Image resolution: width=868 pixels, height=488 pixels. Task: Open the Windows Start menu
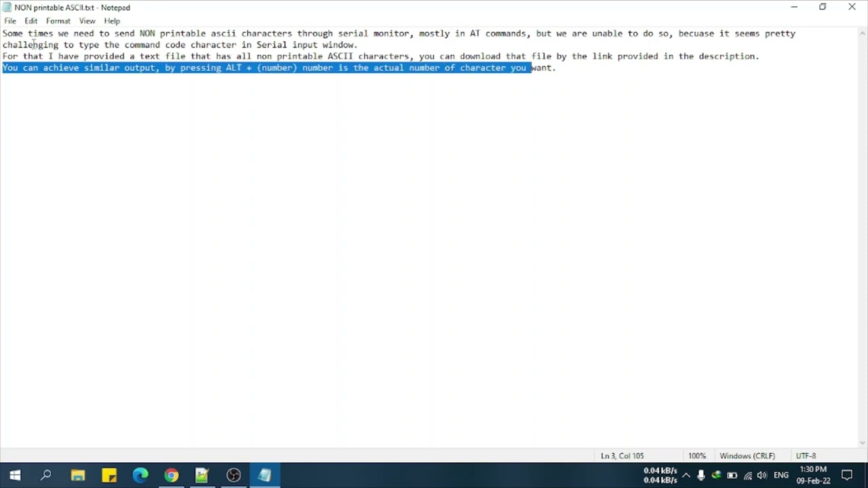[15, 475]
